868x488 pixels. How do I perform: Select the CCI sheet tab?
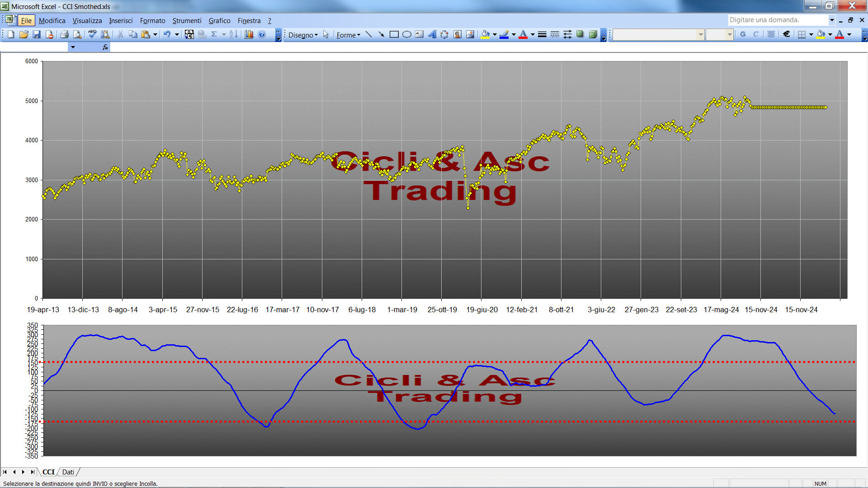(48, 472)
